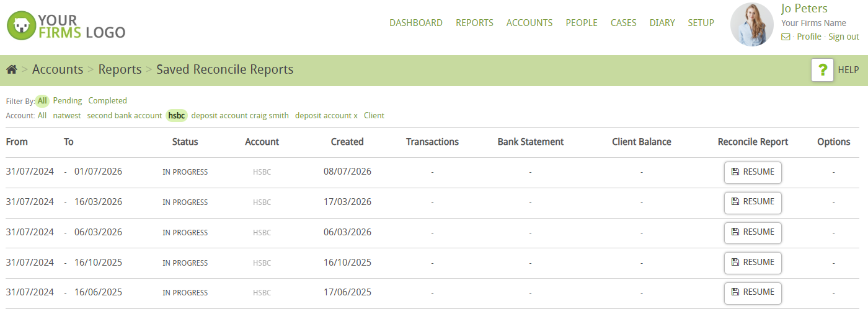
Task: Resume the report created 08/07/2026
Action: pyautogui.click(x=753, y=172)
